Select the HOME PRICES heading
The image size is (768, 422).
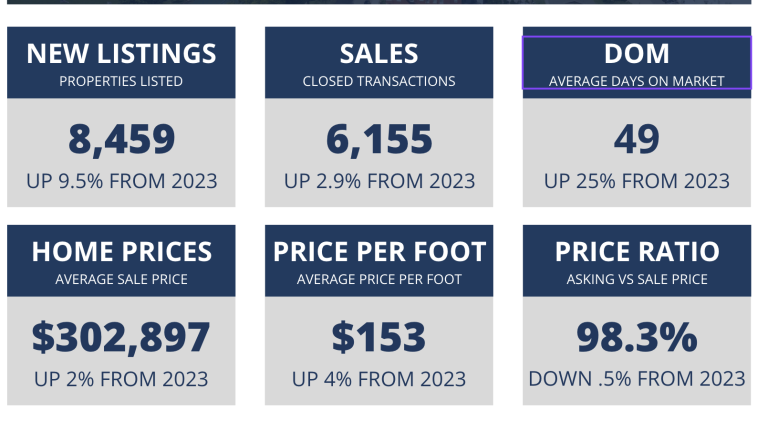[121, 252]
